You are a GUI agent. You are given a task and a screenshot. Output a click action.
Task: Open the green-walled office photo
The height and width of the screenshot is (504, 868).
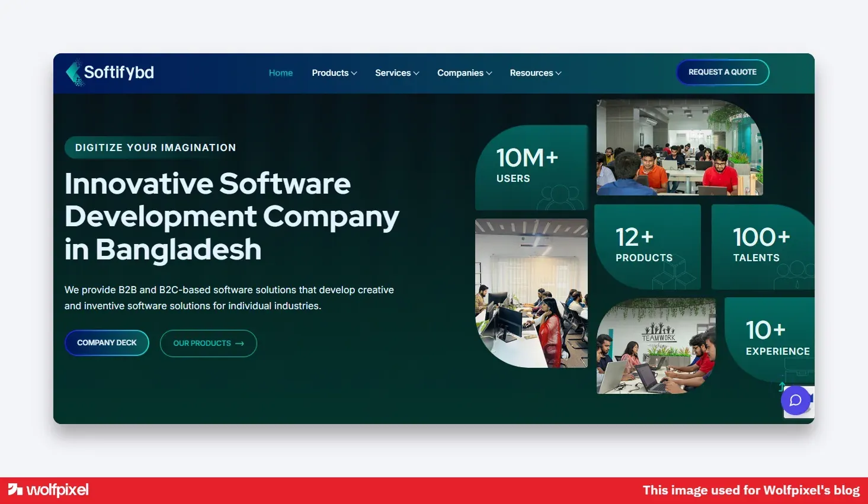[680, 147]
